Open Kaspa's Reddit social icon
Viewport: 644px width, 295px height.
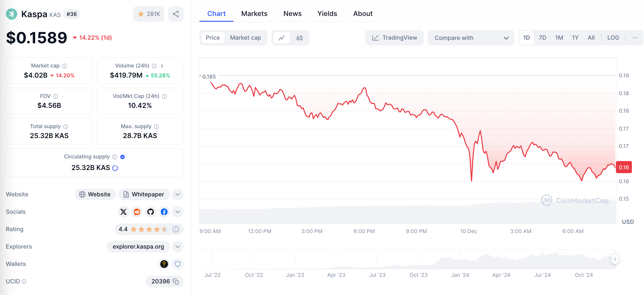point(137,212)
